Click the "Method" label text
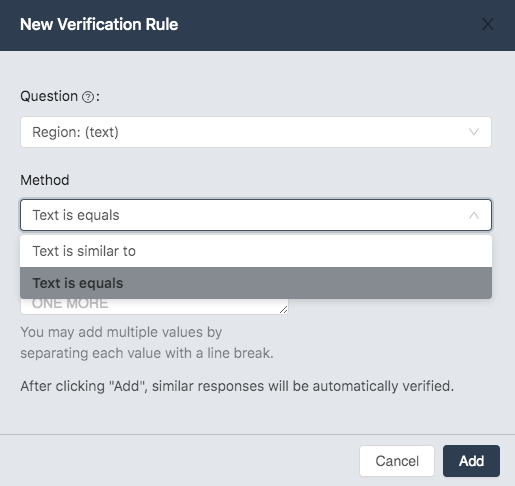The image size is (515, 486). pyautogui.click(x=45, y=180)
